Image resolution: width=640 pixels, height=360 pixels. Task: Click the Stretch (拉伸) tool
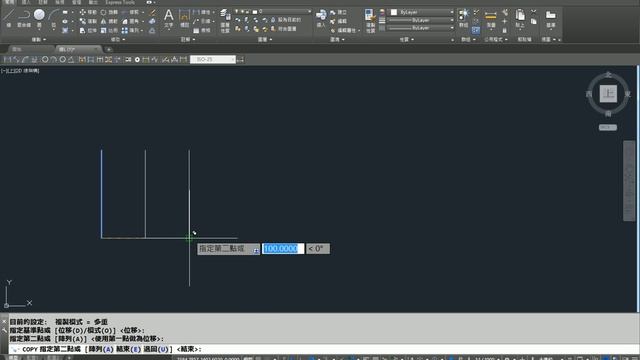(88, 30)
